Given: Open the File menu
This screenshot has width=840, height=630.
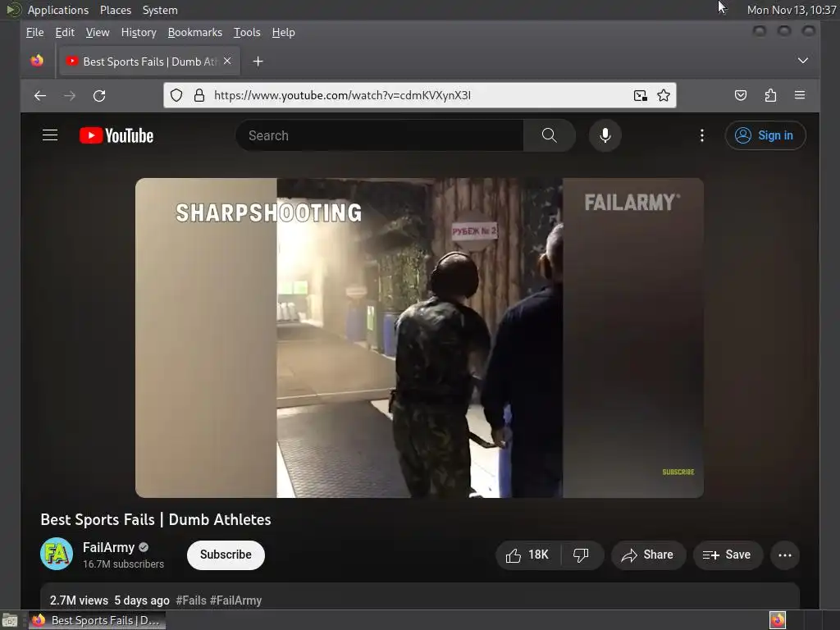Looking at the screenshot, I should coord(34,32).
